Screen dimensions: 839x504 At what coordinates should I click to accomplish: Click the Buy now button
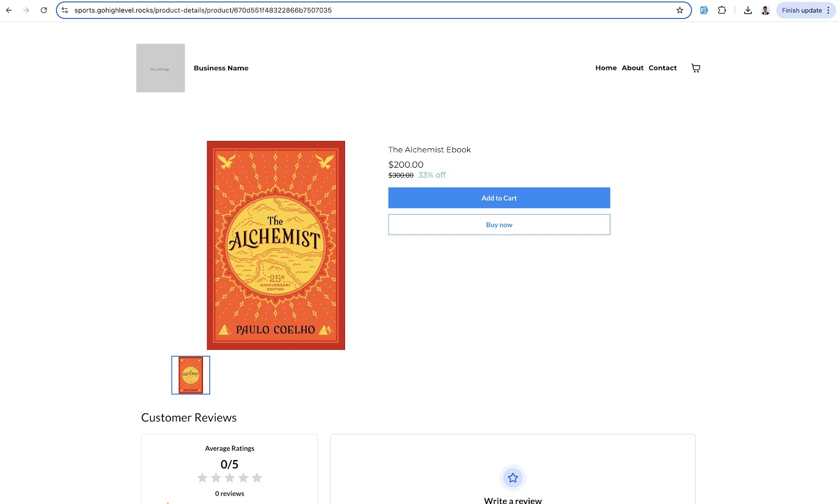(499, 225)
